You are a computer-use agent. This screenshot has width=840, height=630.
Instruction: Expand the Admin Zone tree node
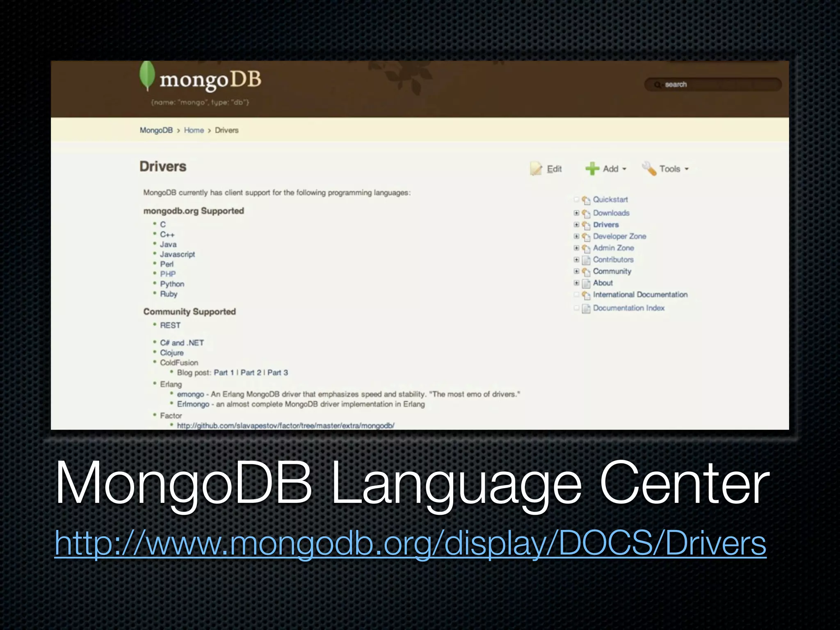coord(576,248)
